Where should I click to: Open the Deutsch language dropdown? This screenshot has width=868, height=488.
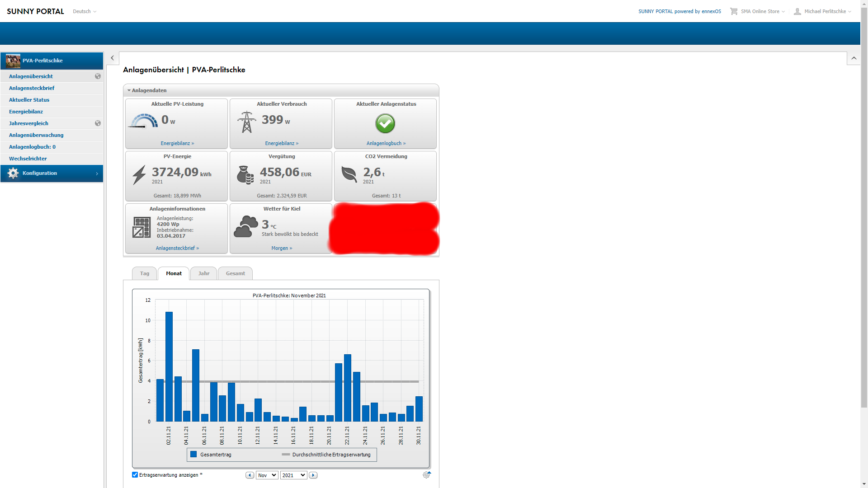(x=85, y=11)
